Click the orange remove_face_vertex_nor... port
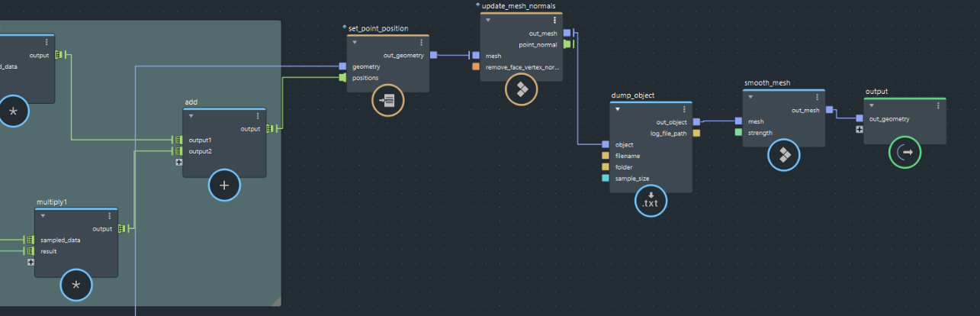This screenshot has width=980, height=316. (476, 67)
